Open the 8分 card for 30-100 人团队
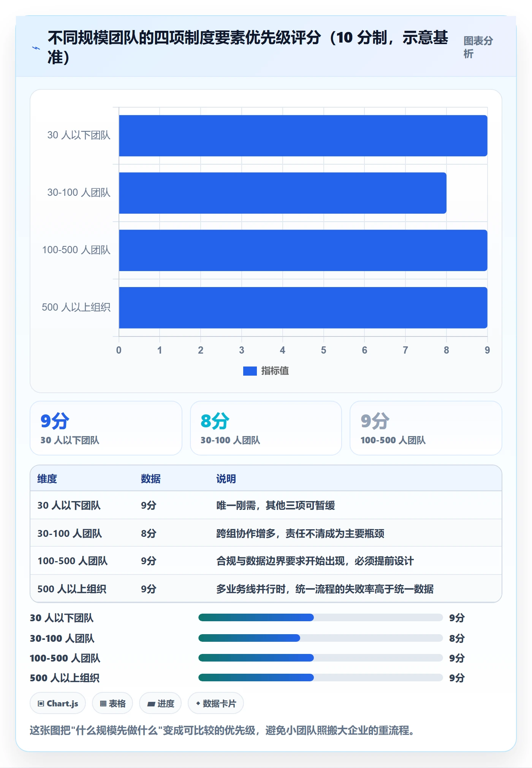Viewport: 532px width, 768px height. point(266,428)
